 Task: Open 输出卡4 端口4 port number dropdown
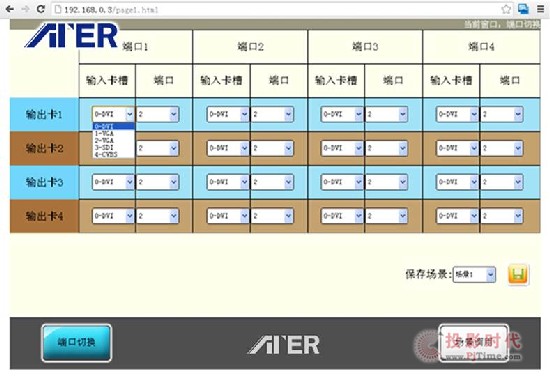pyautogui.click(x=502, y=216)
